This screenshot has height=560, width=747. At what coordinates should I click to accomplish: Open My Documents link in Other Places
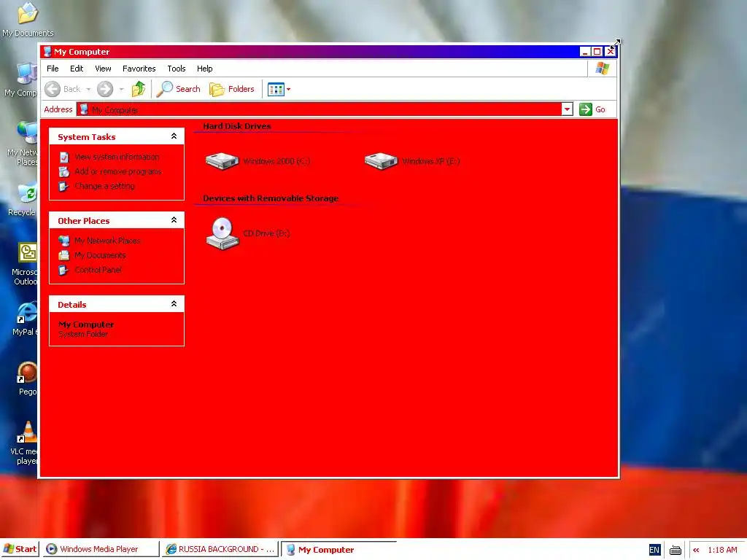tap(100, 255)
